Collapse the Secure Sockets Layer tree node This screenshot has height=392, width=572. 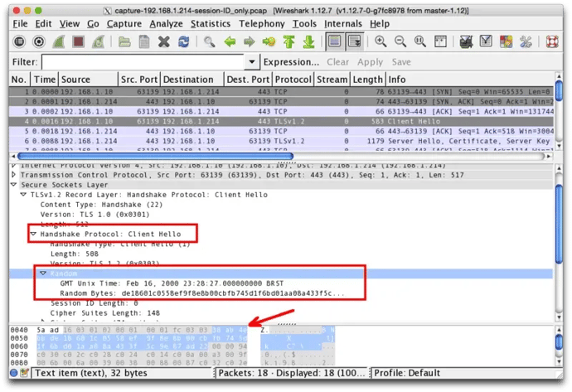click(x=15, y=185)
